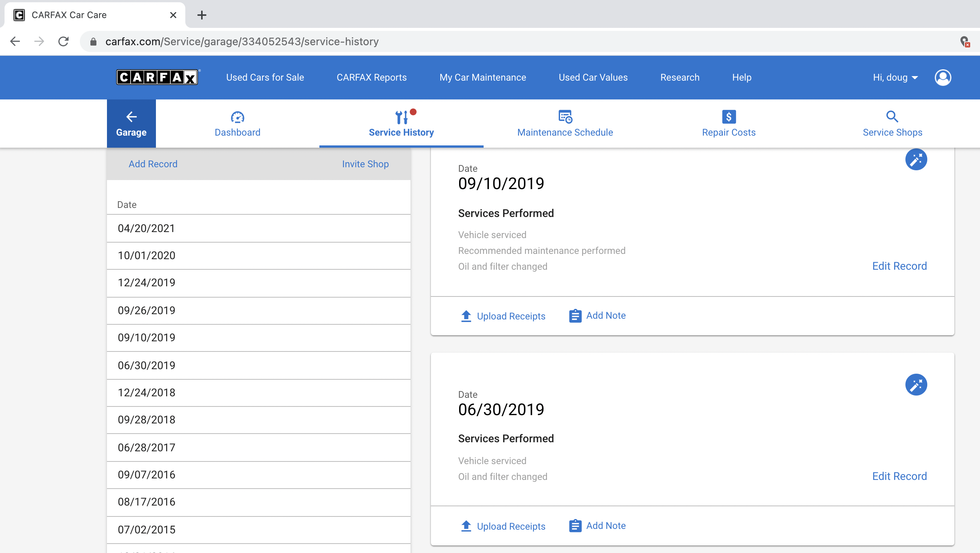
Task: Click the Garage back arrow icon
Action: (131, 116)
